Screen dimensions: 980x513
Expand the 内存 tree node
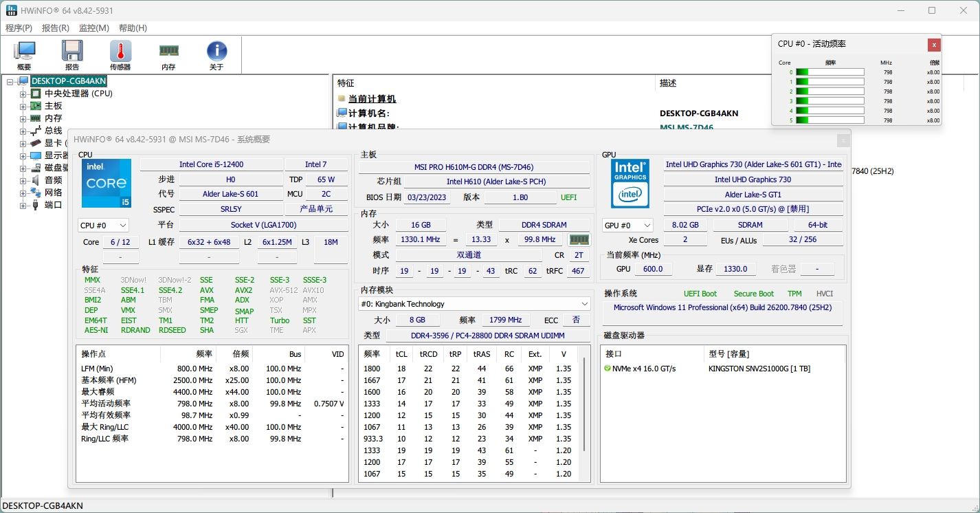click(x=23, y=119)
